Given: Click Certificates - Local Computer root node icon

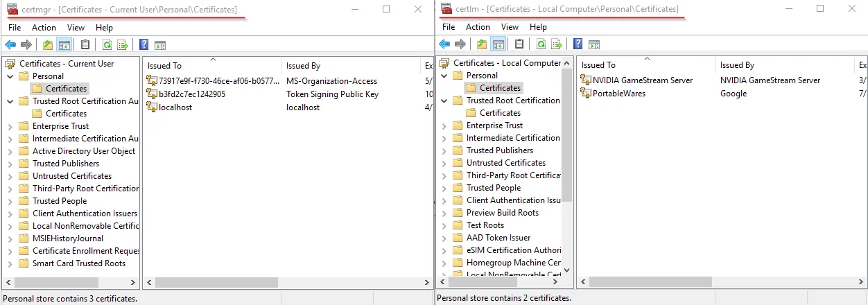Looking at the screenshot, I should 445,63.
